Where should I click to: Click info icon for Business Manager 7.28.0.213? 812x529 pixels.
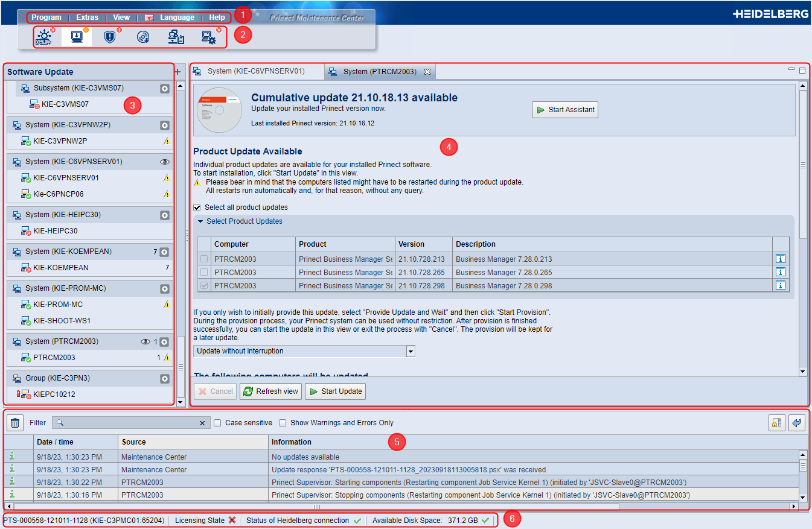(x=781, y=259)
